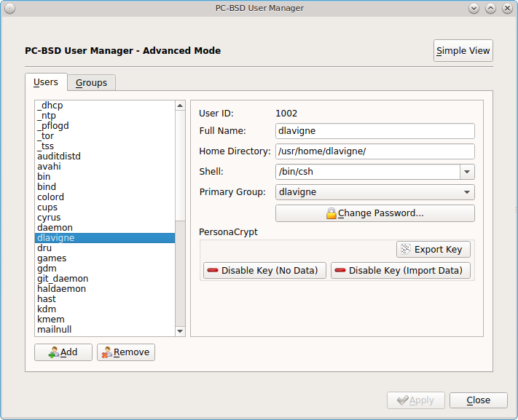The height and width of the screenshot is (420, 518).
Task: Export the PersonaCrypt key
Action: (433, 249)
